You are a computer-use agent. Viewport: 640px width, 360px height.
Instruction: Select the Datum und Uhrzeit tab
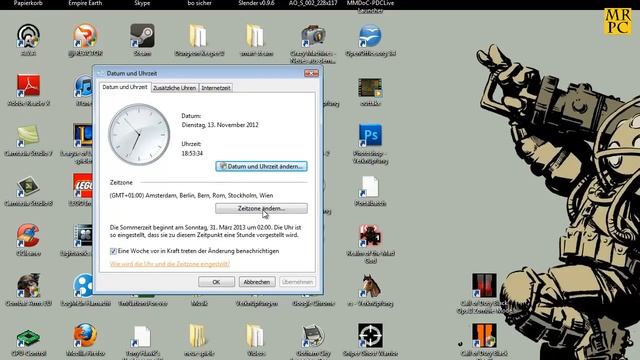click(124, 87)
